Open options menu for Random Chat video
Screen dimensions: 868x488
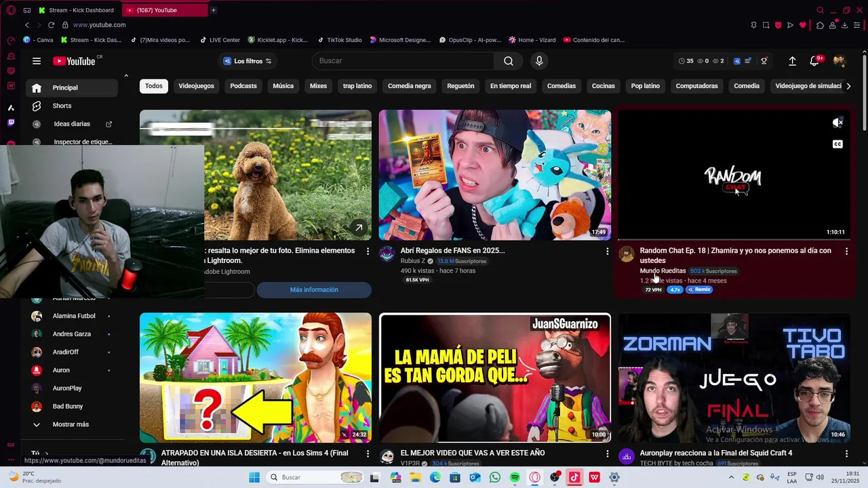[x=846, y=251]
